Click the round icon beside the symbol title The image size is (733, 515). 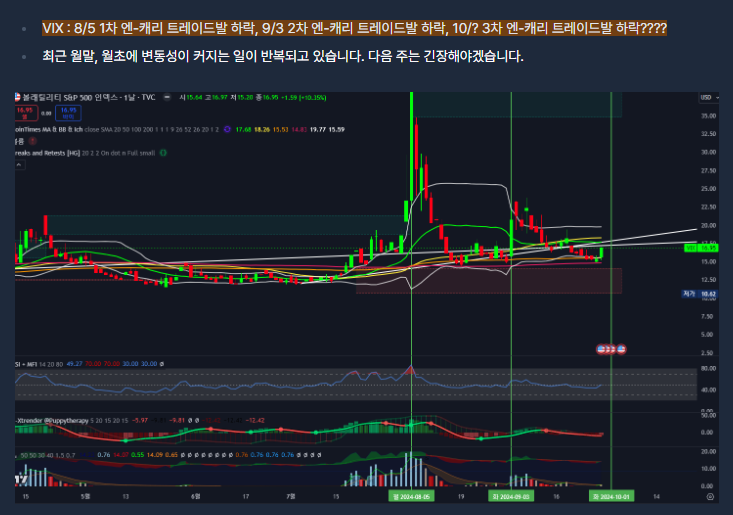[168, 97]
